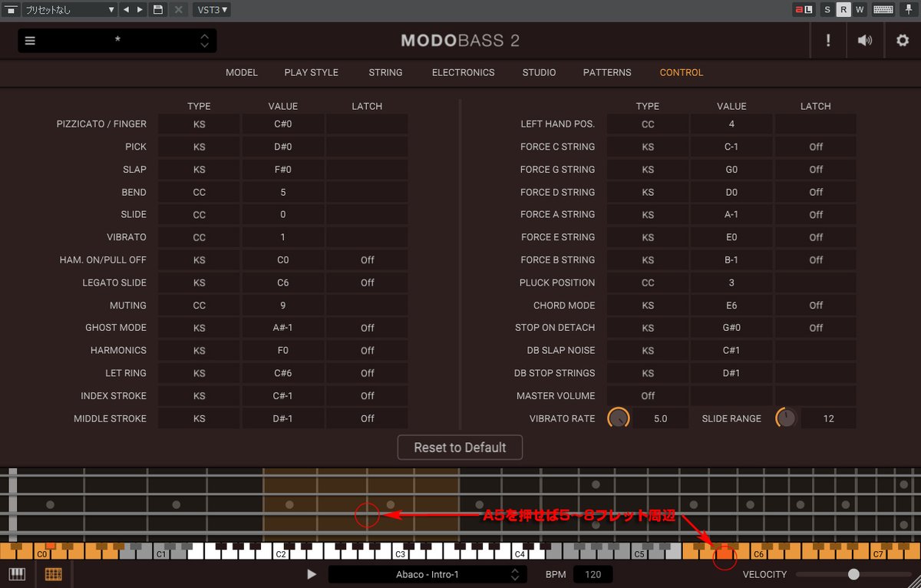Screen dimensions: 921x588
Task: Toggle LATCH for STOP ON DETACH
Action: tap(816, 328)
